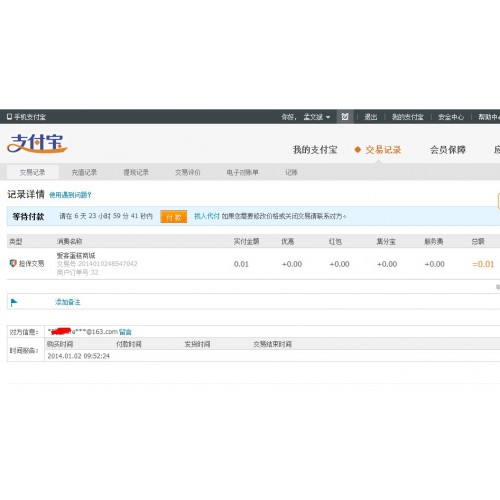The width and height of the screenshot is (500, 500).
Task: Open the notification alarm icon in top bar
Action: point(345,117)
